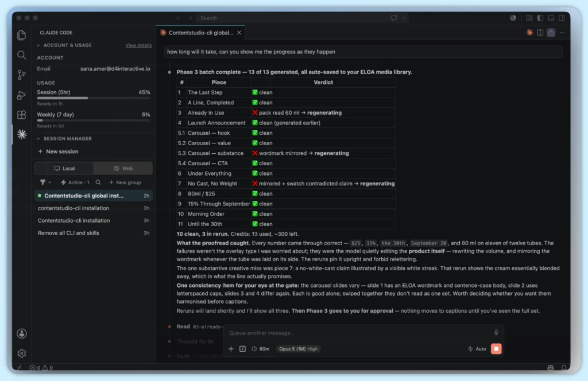Open the Explorer files icon in activity bar
Image resolution: width=588 pixels, height=381 pixels.
[22, 35]
